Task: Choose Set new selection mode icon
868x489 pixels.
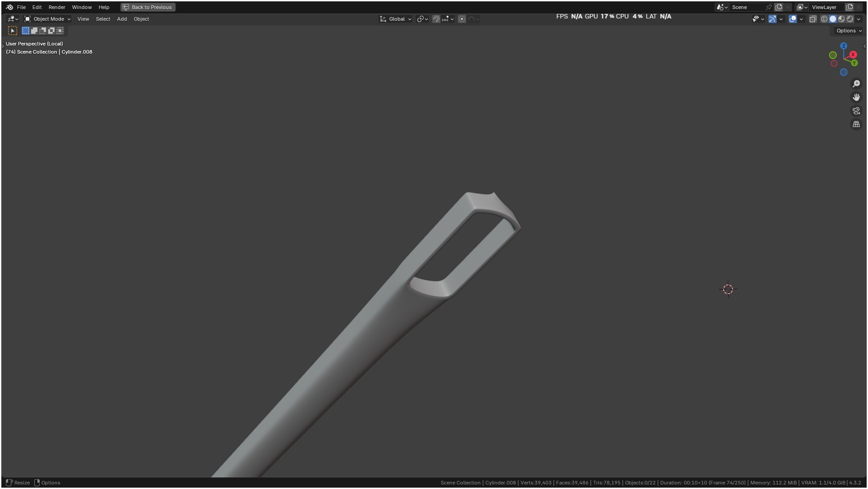Action: (x=26, y=31)
